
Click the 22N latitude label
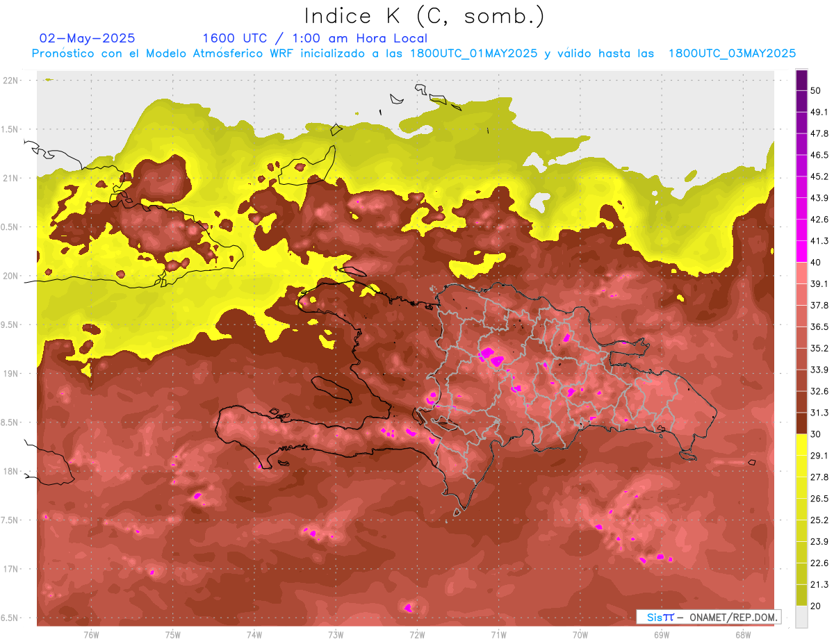(12, 81)
